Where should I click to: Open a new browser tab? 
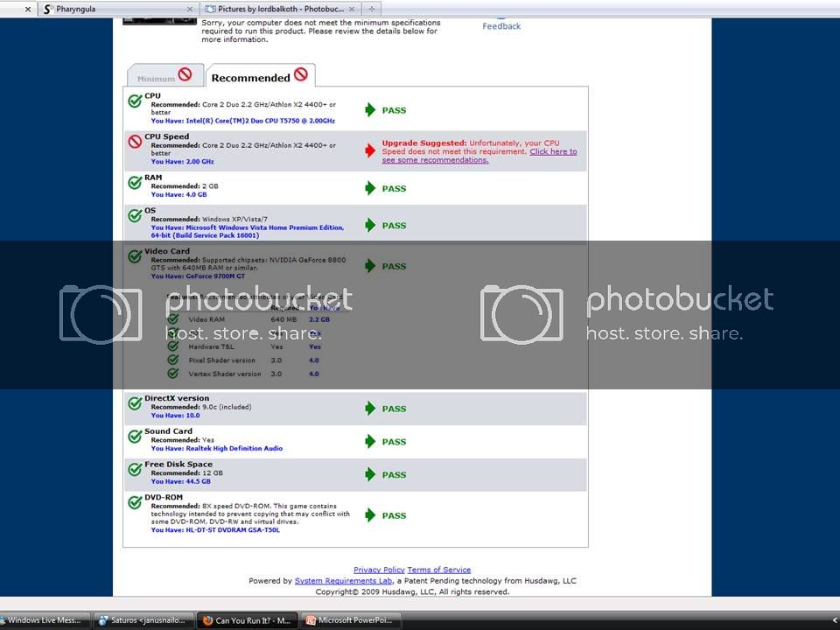tap(371, 9)
